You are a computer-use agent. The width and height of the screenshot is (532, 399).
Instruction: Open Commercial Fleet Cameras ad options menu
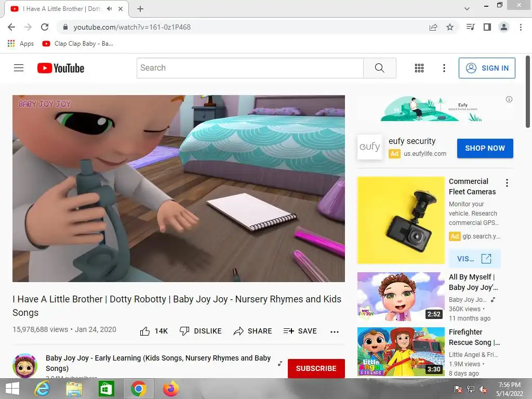click(x=507, y=183)
